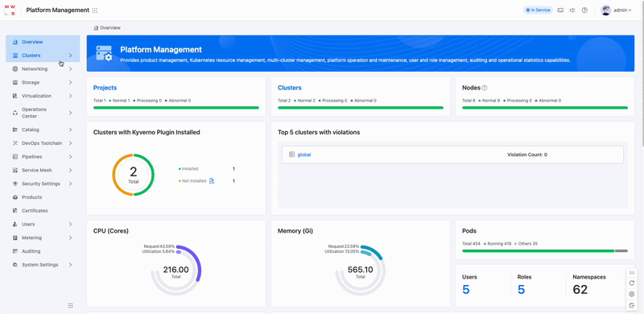Image resolution: width=644 pixels, height=314 pixels.
Task: Expand the Virtualization sidebar chevron
Action: tap(70, 96)
